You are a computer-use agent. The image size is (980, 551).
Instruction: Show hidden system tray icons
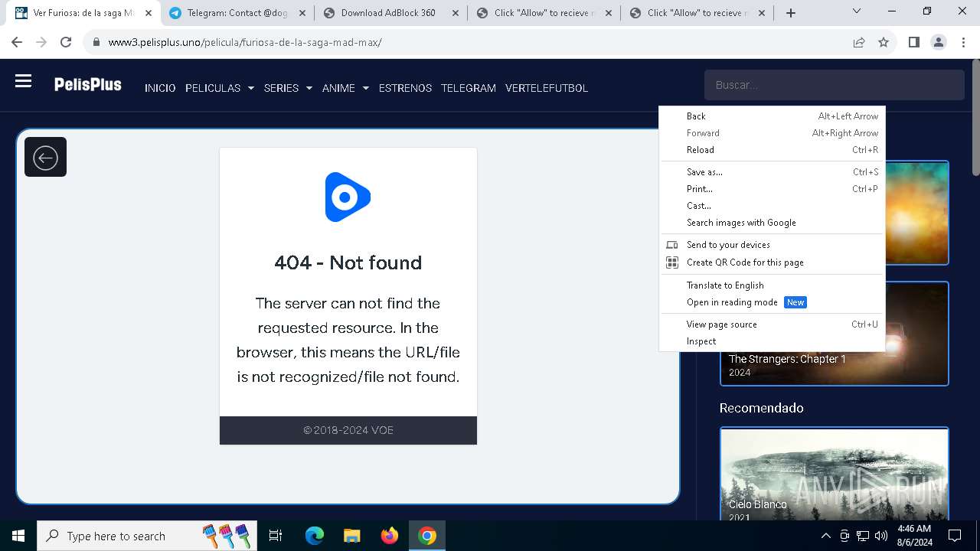pos(825,536)
